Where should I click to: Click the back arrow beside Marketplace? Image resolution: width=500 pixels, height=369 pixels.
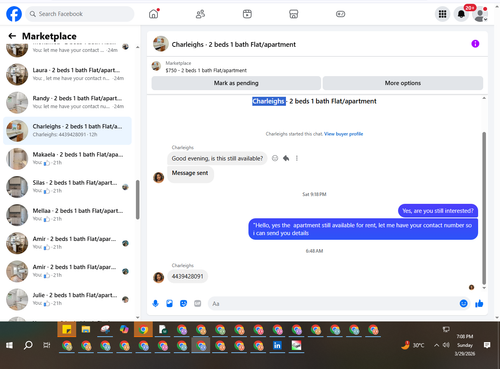[x=12, y=36]
